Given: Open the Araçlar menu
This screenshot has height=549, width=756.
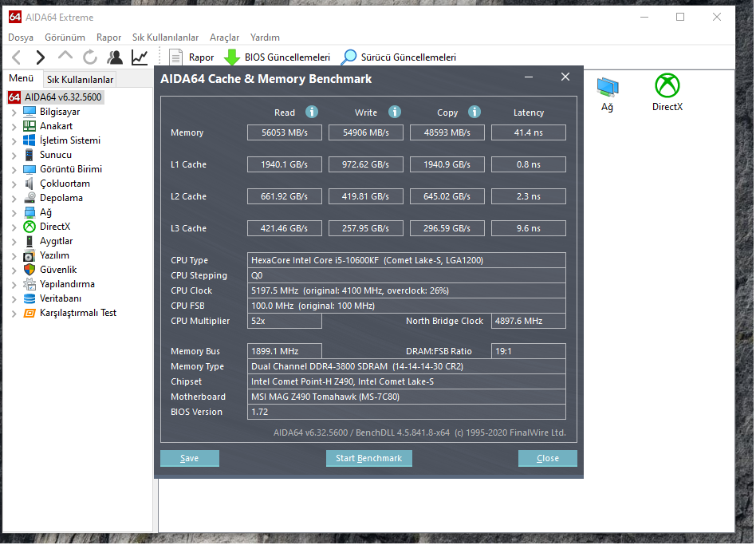Looking at the screenshot, I should coord(225,38).
